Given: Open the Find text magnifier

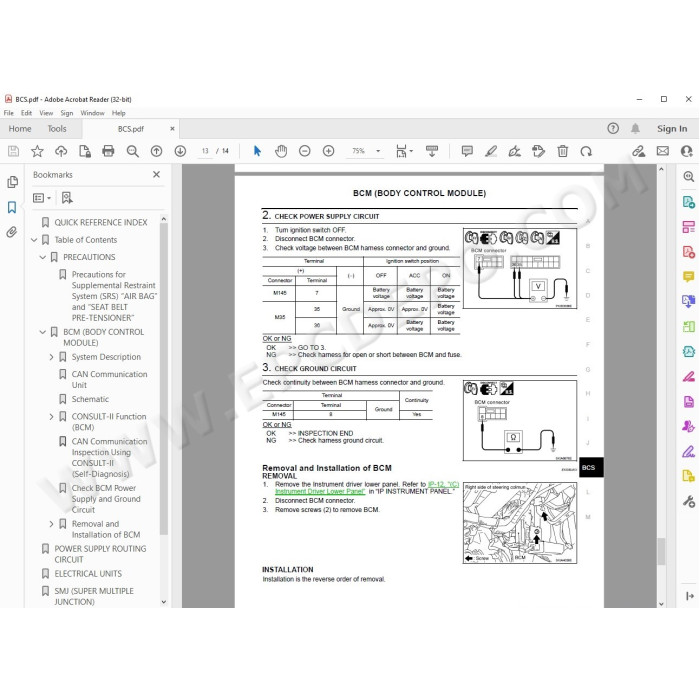Looking at the screenshot, I should pos(132,151).
